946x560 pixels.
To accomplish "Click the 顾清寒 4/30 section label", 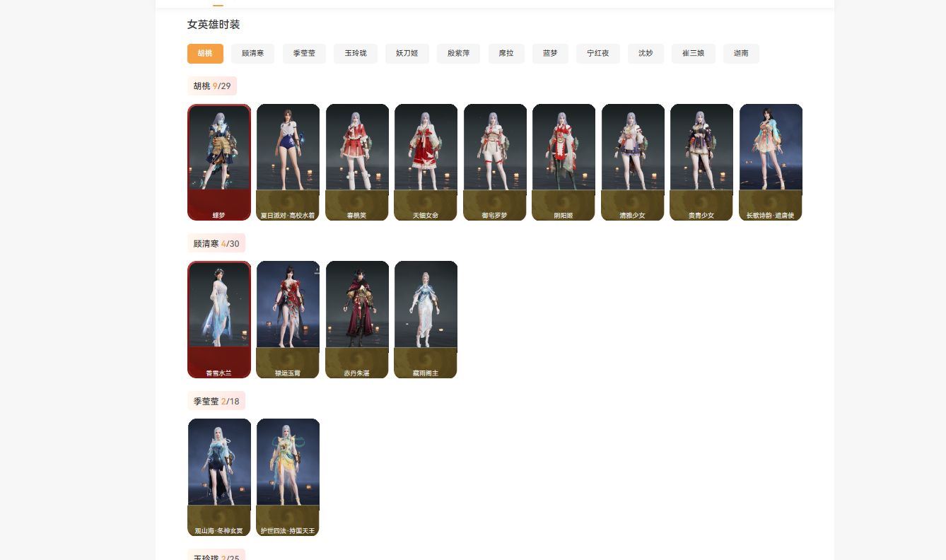I will click(216, 244).
